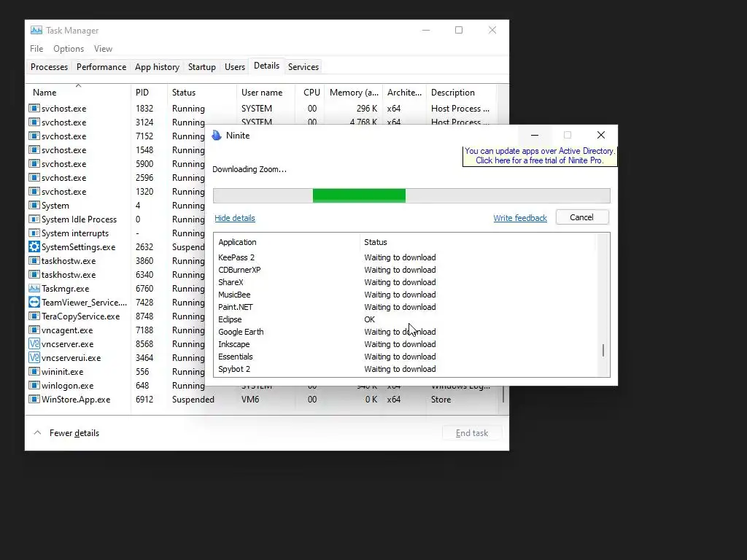Open the View menu in Task Manager
Screen dimensions: 747x560
(103, 49)
